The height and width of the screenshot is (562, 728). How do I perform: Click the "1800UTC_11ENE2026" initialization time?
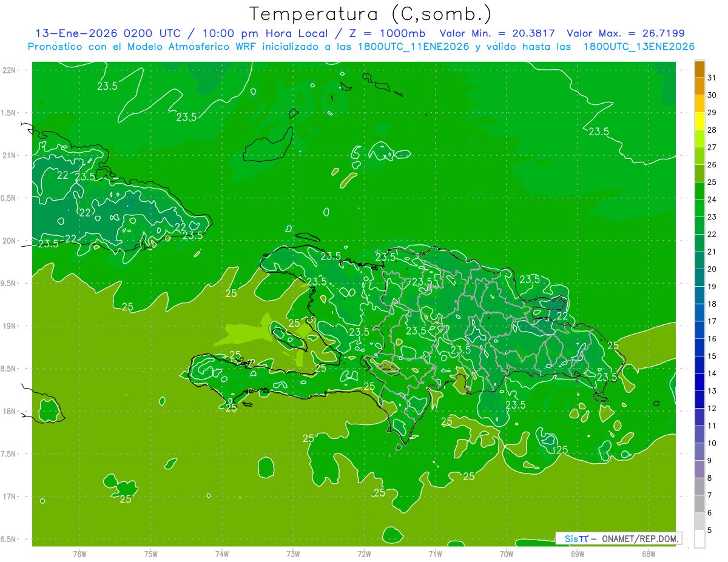pyautogui.click(x=413, y=47)
